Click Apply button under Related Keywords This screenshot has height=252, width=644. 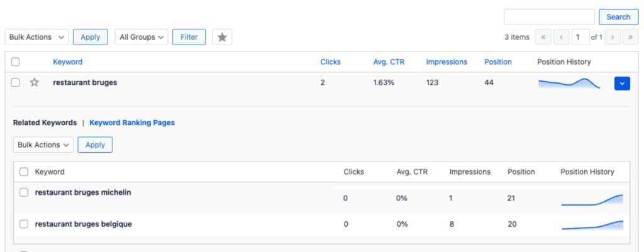[95, 145]
